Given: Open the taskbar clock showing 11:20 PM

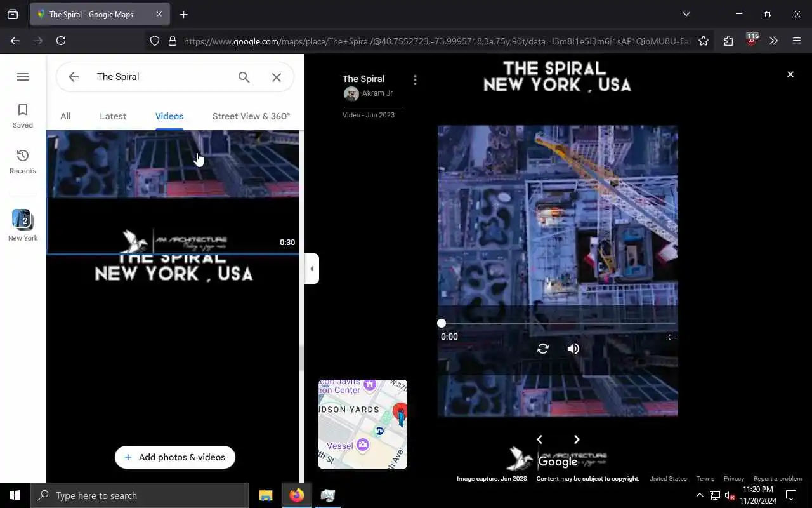Looking at the screenshot, I should [x=758, y=495].
